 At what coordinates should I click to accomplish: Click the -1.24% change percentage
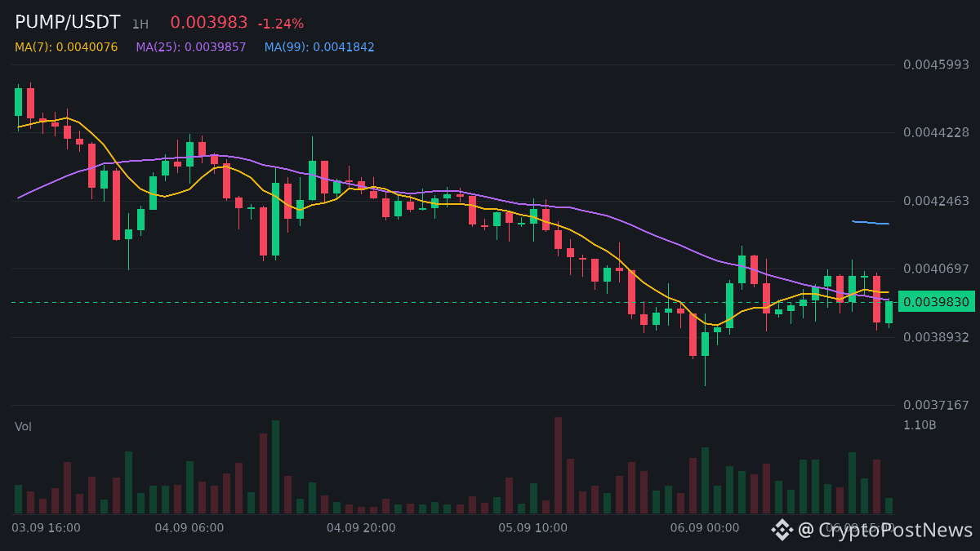click(x=280, y=24)
